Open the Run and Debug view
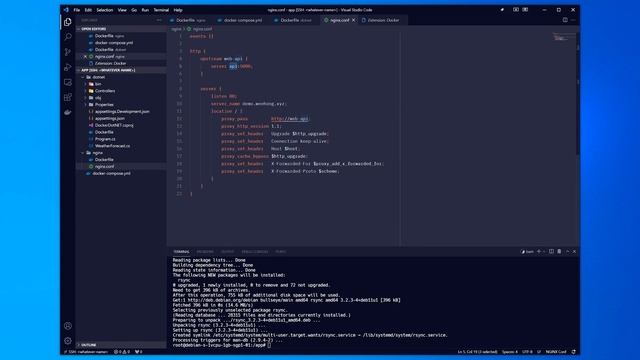 point(68,67)
